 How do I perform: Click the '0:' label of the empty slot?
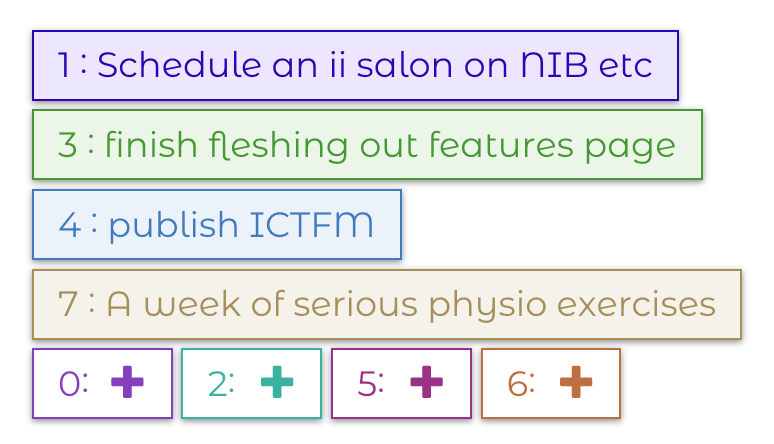(73, 383)
